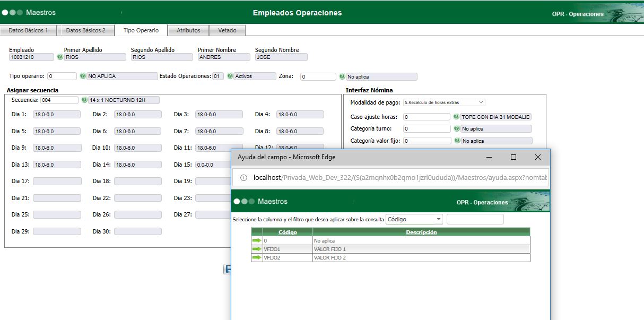Switch to Datos Básicos 1 tab
644x320 pixels.
click(x=28, y=30)
